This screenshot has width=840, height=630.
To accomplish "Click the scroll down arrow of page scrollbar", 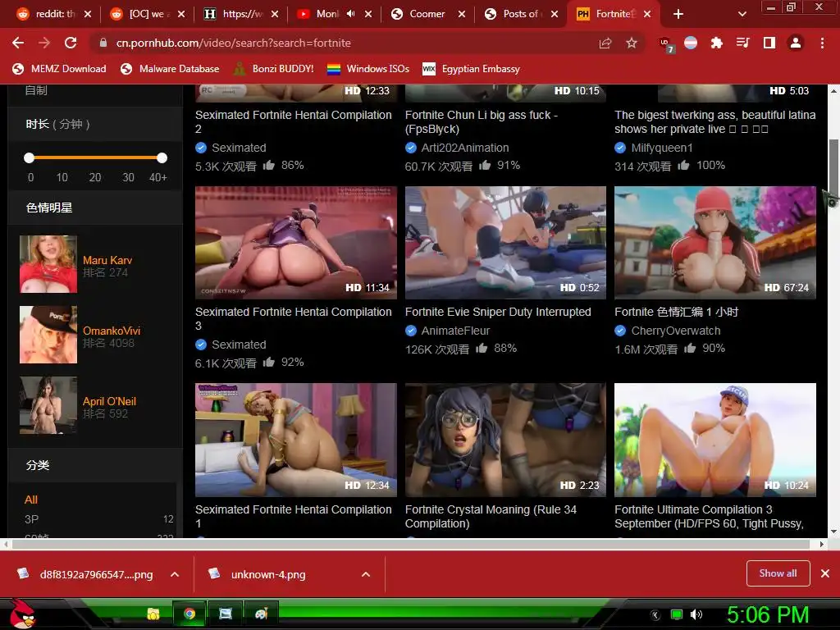I will [833, 532].
